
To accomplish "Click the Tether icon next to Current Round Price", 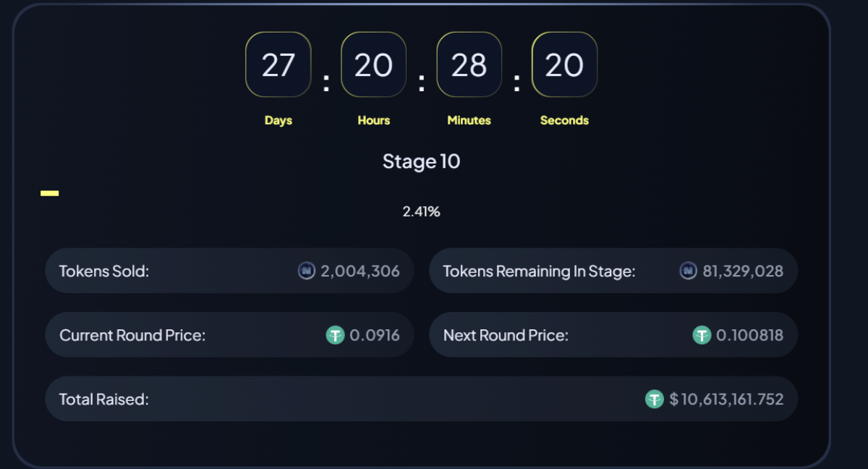I will click(x=335, y=335).
